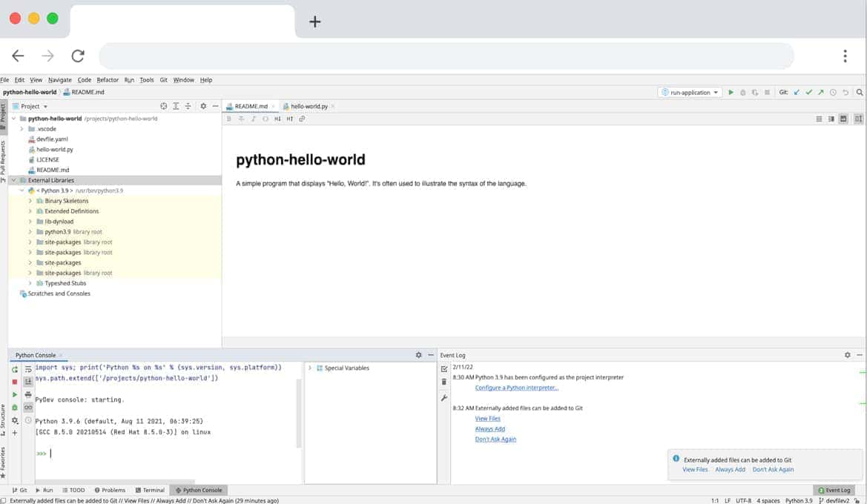Click the print icon in Python Console toolbar
The image size is (867, 504).
point(28,394)
